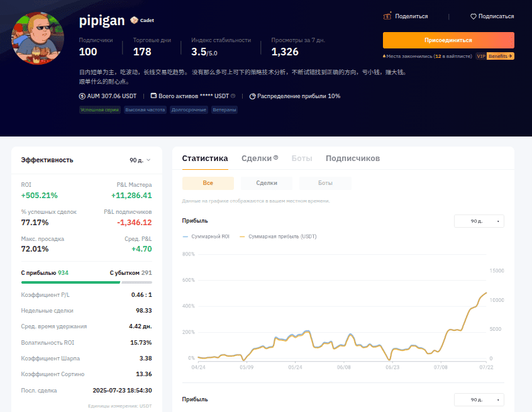Click the total assets info icon
The height and width of the screenshot is (412, 532).
tap(233, 96)
